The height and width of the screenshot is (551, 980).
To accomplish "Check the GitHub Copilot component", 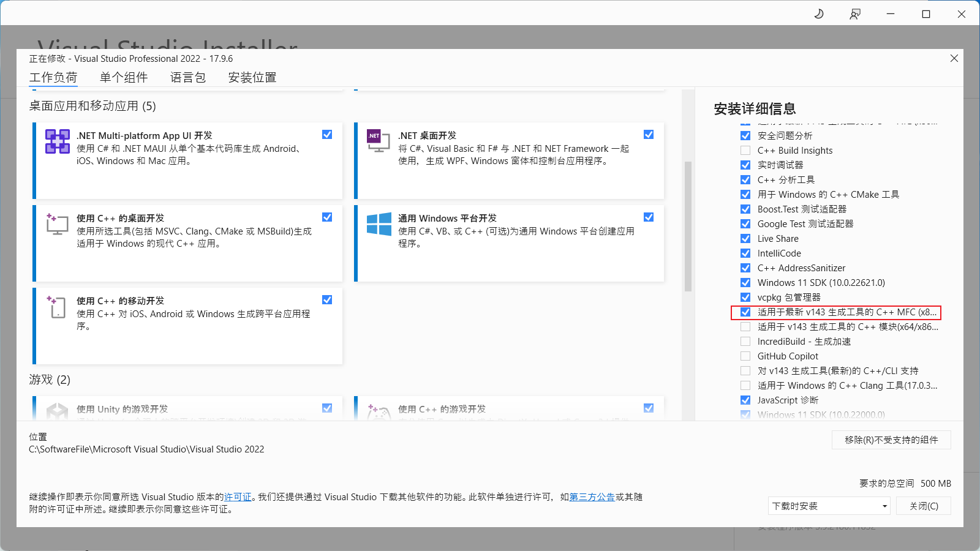I will click(745, 356).
